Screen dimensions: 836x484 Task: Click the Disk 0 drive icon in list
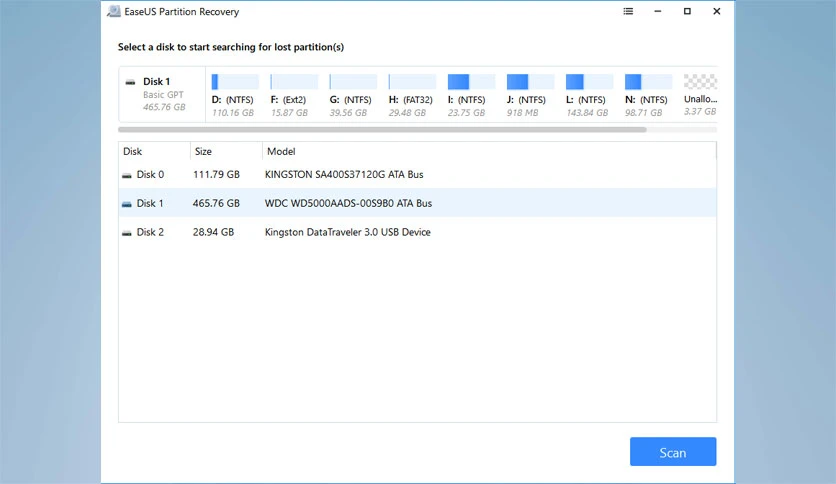click(126, 175)
